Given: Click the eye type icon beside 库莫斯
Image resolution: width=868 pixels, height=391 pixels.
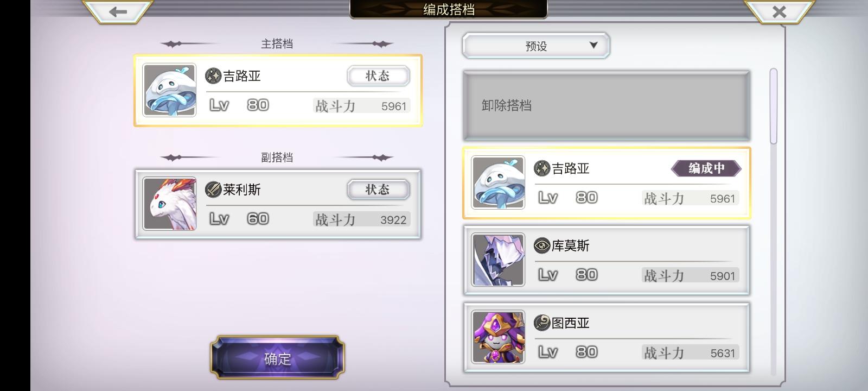Looking at the screenshot, I should point(542,245).
